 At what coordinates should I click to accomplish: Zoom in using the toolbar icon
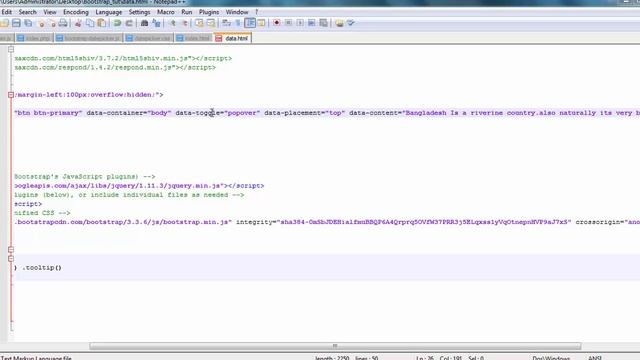click(x=173, y=23)
